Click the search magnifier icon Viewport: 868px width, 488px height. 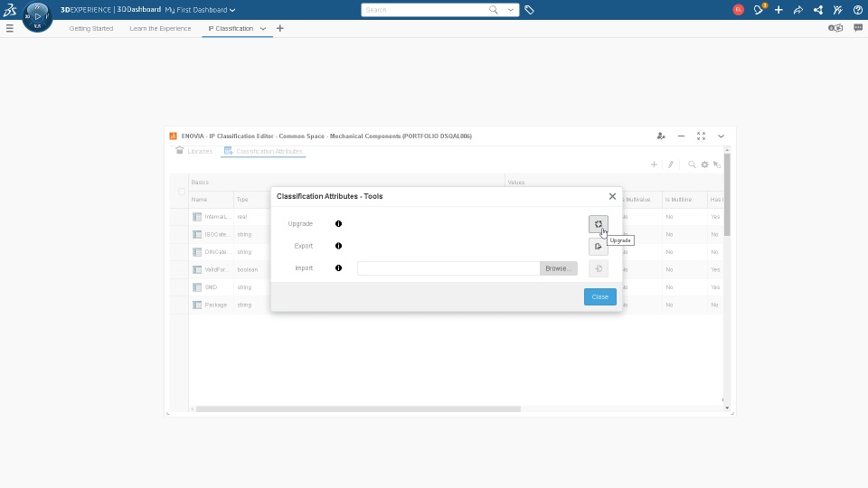click(494, 9)
